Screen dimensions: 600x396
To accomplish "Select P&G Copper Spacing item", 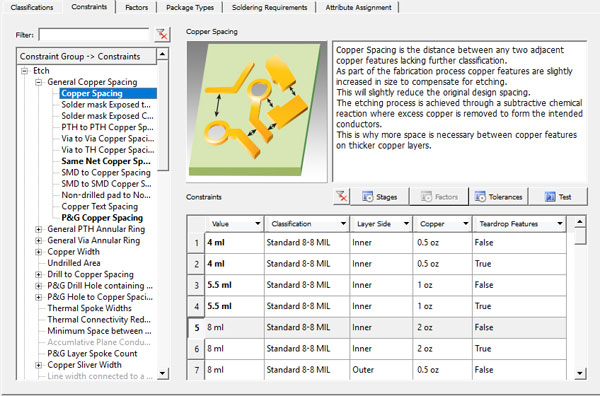I will (x=102, y=218).
